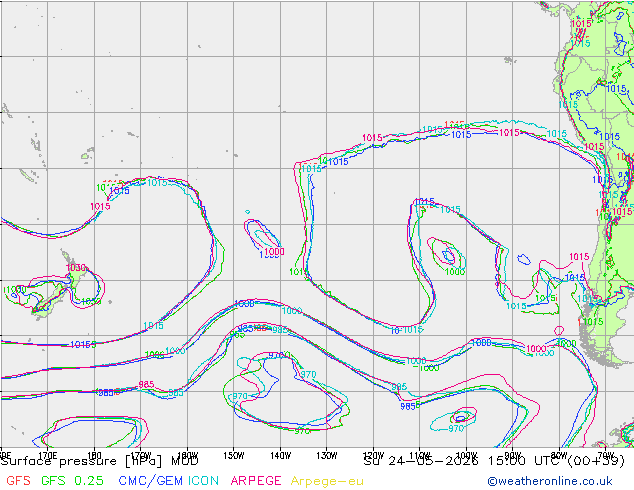Click the pink 1030 label over New Zealand
This screenshot has width=634, height=490.
click(76, 268)
